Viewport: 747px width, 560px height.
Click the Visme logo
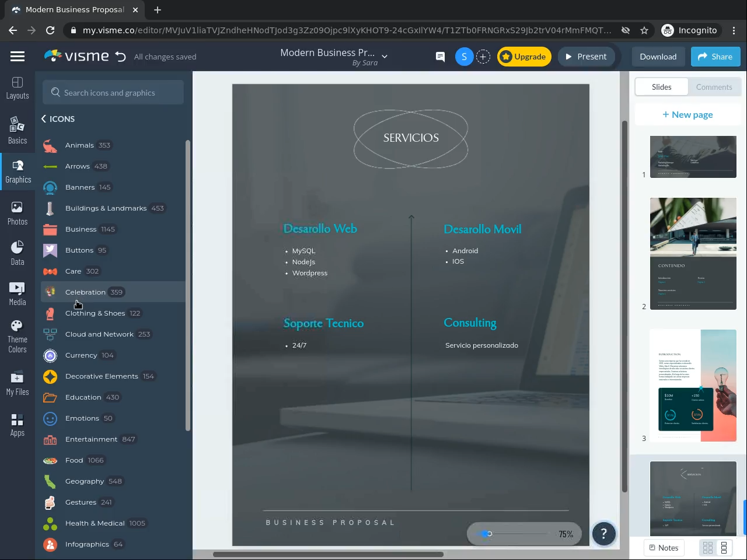[76, 56]
